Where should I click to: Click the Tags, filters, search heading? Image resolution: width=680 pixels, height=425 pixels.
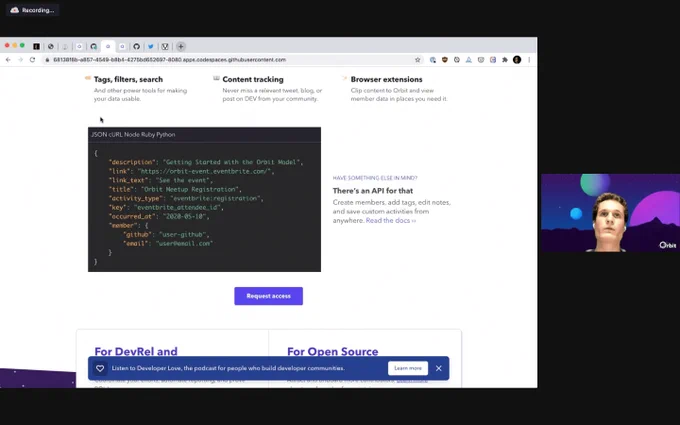tap(128, 79)
